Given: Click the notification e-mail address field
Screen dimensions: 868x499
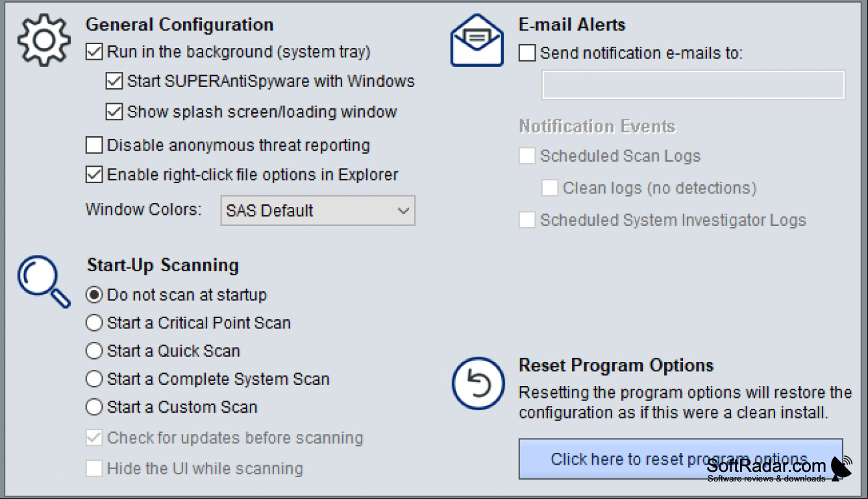Looking at the screenshot, I should [x=693, y=85].
